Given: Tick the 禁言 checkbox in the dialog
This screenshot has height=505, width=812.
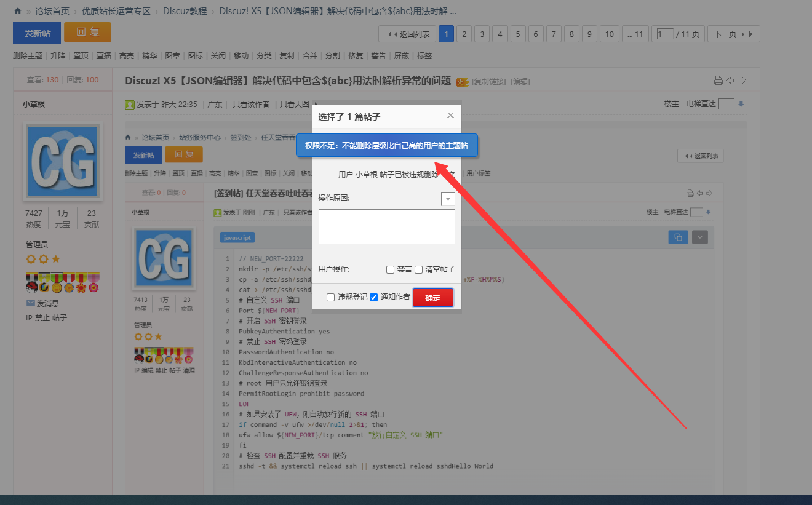Looking at the screenshot, I should [x=390, y=269].
